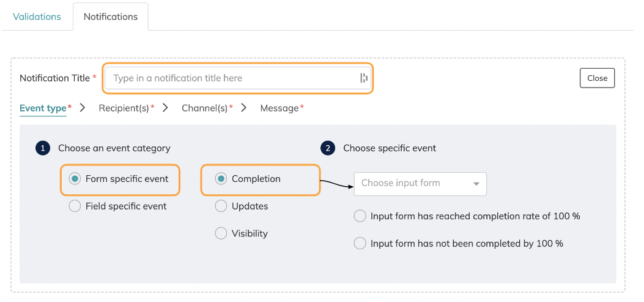Click the step 2 number badge
Viewport: 644px width, 302px height.
click(328, 148)
